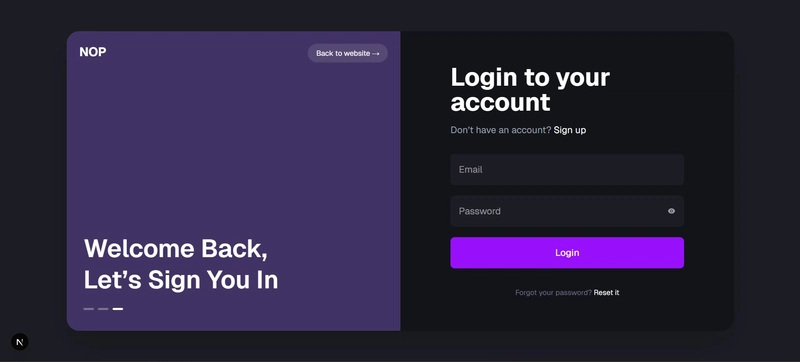The image size is (800, 362).
Task: Go back to website via top button
Action: (x=347, y=53)
